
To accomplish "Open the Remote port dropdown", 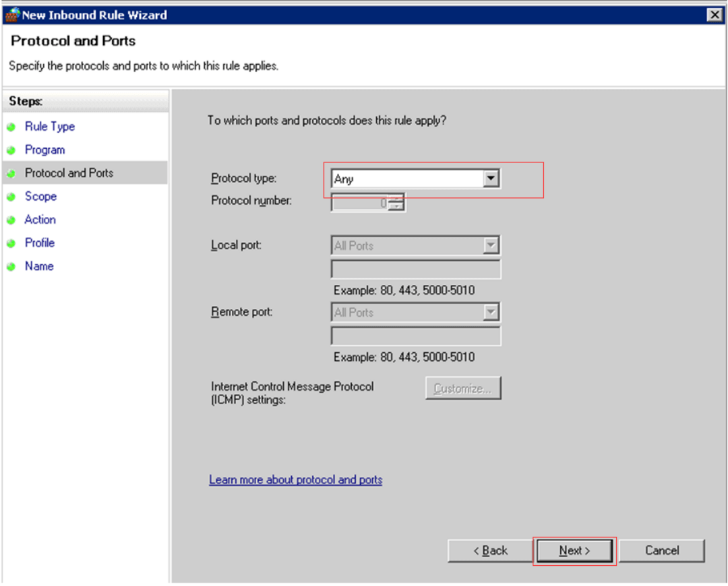I will pos(492,312).
